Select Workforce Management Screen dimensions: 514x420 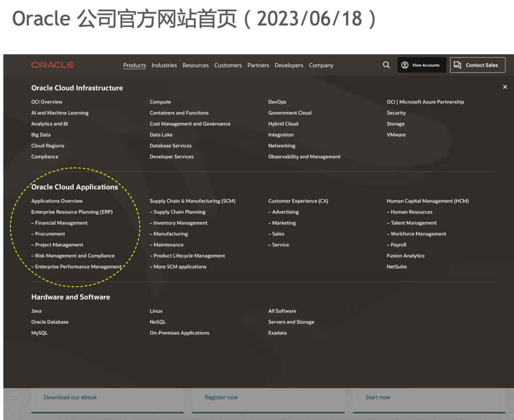coord(416,234)
